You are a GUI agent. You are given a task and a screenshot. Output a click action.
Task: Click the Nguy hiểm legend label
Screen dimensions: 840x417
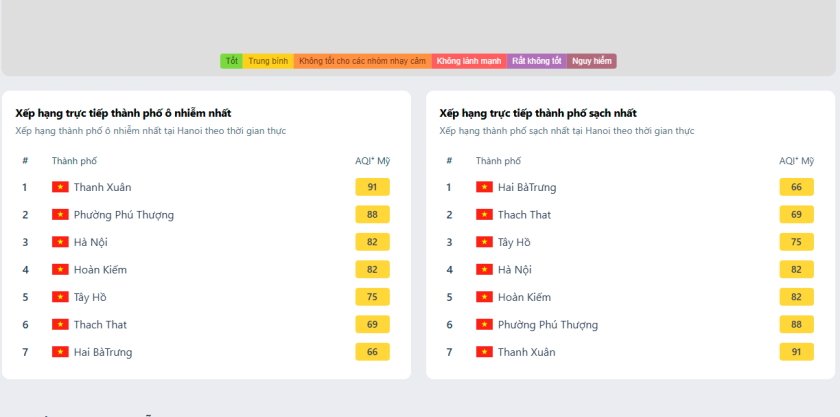click(x=592, y=61)
